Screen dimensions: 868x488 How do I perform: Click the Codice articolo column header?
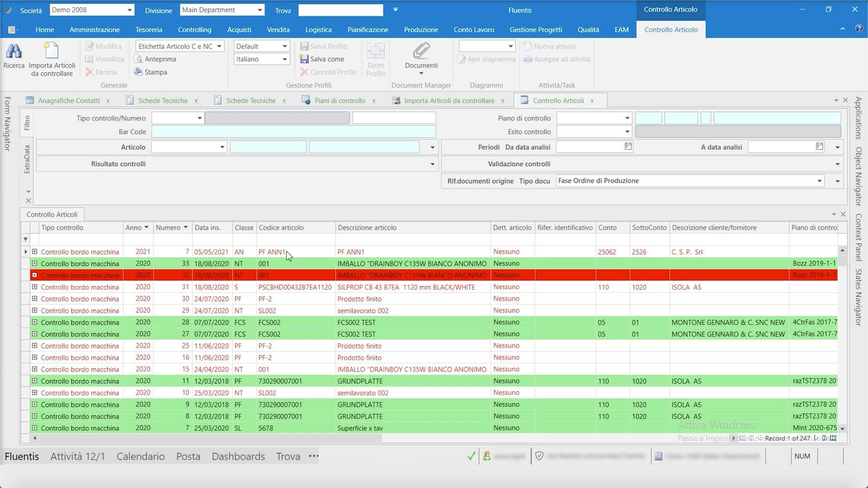point(296,227)
